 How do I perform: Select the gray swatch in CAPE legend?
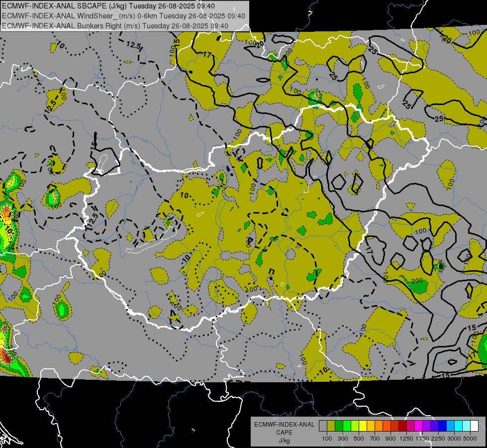point(323,426)
